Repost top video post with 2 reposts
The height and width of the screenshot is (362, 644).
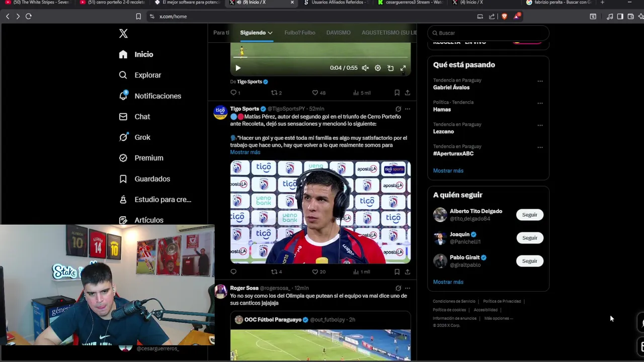coord(276,93)
